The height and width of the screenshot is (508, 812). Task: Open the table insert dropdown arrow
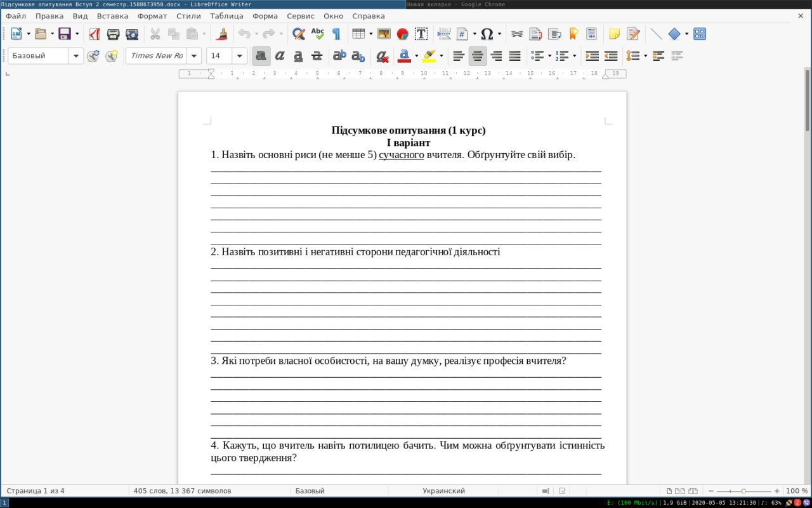(371, 34)
